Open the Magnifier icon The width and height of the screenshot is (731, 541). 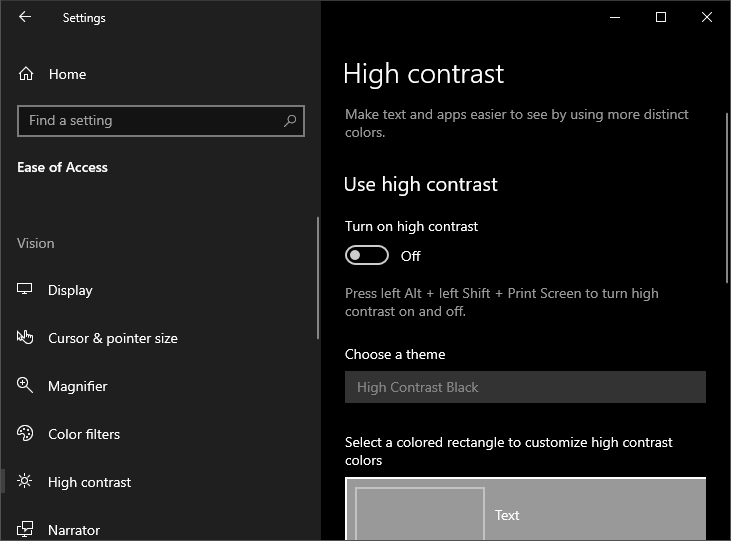coord(26,386)
